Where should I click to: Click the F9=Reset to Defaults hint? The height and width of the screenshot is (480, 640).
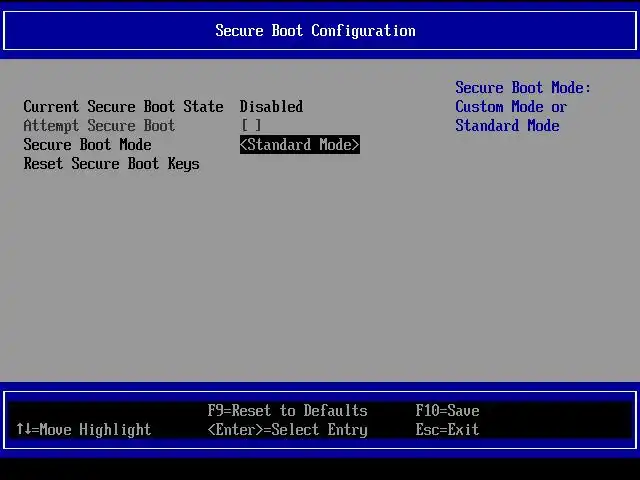(x=287, y=411)
